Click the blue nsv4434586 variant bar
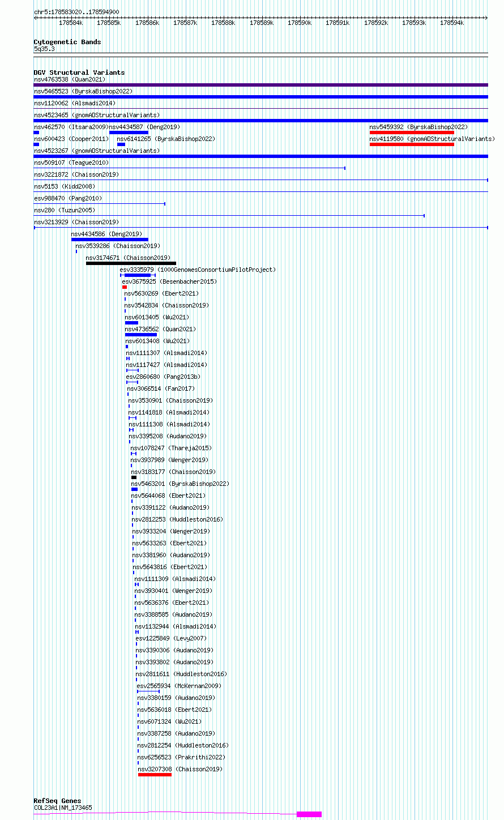Image resolution: width=504 pixels, height=820 pixels. pos(110,240)
